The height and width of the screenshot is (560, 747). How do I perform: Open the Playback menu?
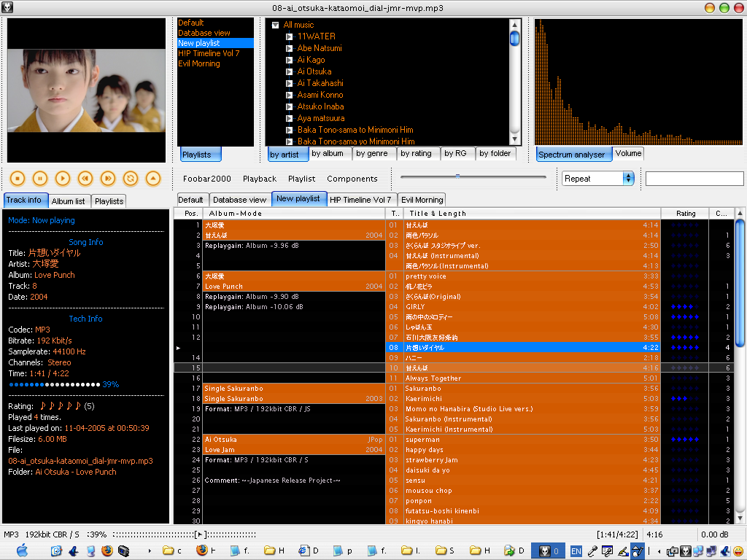[260, 179]
